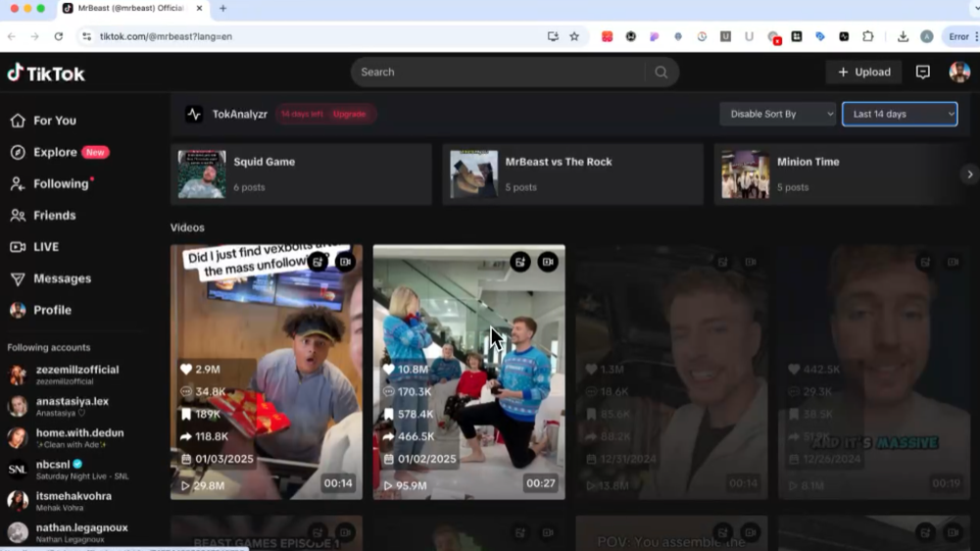Click image download icon on 01/02/2025 video

520,262
